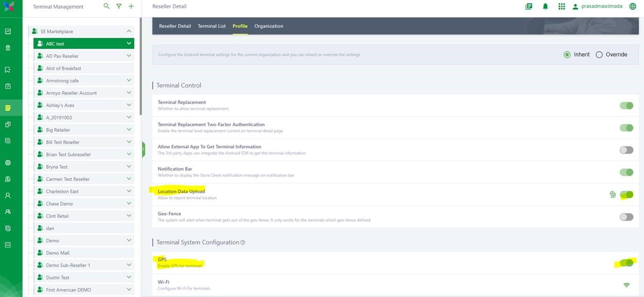This screenshot has height=297, width=644.
Task: Click the plus icon to add reseller
Action: [131, 6]
